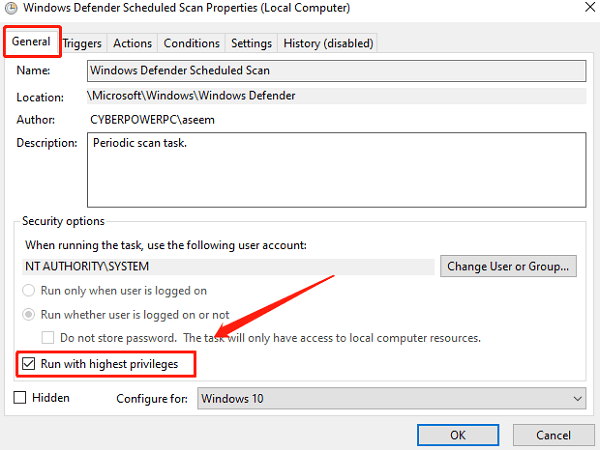Switch to the Conditions tab
Image resolution: width=600 pixels, height=450 pixels.
[192, 43]
